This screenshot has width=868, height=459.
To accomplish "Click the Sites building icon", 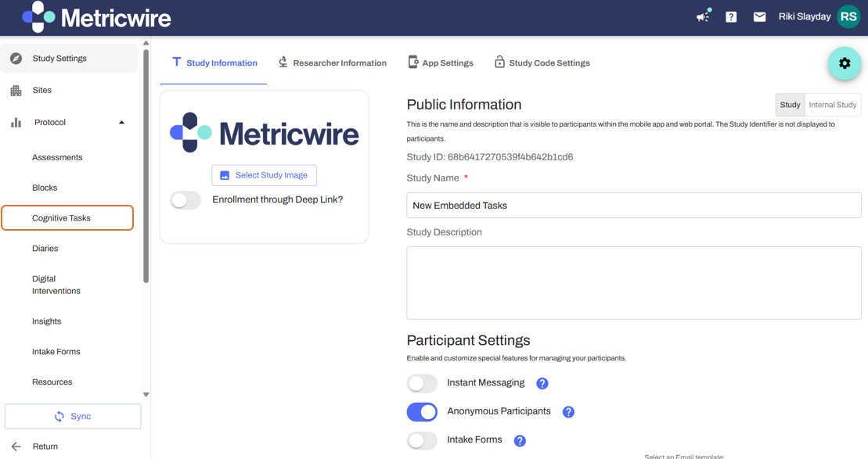I will [16, 91].
